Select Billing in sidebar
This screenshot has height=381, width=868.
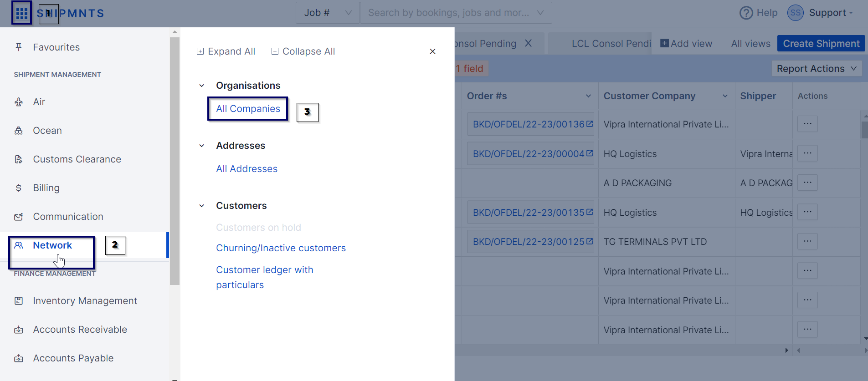(x=46, y=188)
